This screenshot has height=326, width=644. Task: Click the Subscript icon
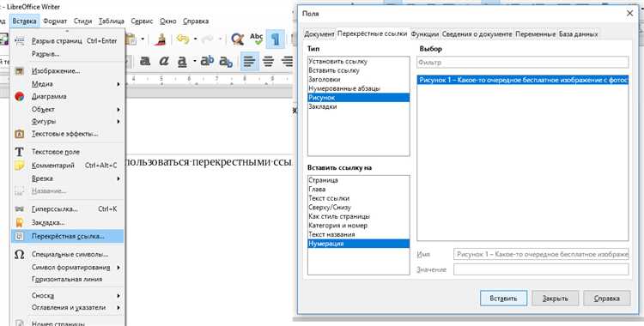226,62
